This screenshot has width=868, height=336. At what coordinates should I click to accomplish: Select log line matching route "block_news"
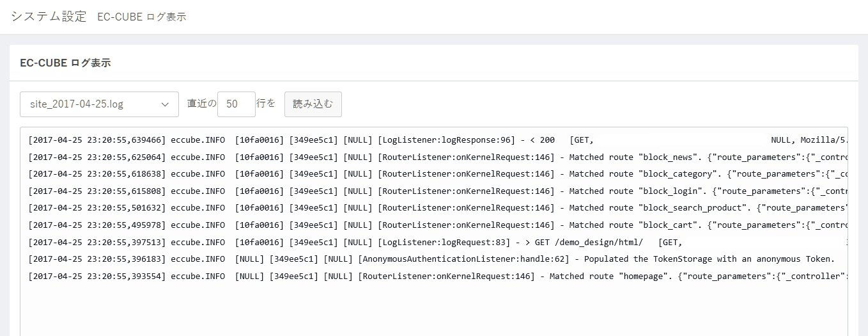(x=438, y=157)
